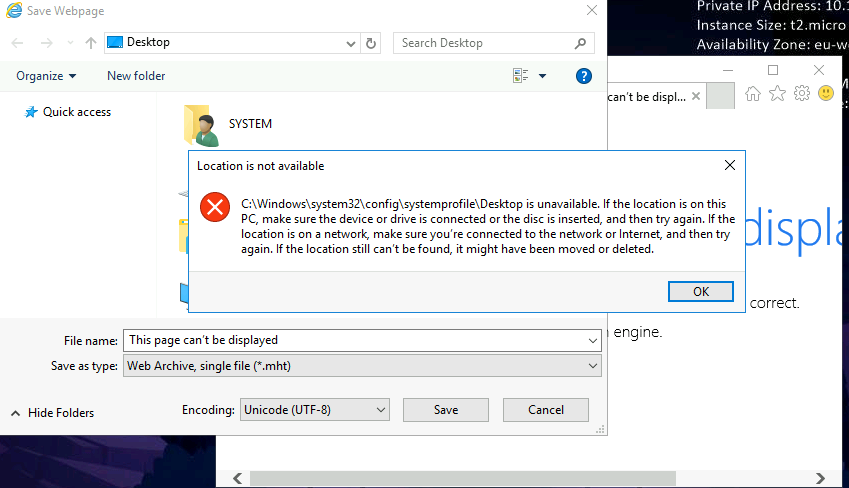849x488 pixels.
Task: Open the IE Tools gear icon
Action: click(x=801, y=93)
